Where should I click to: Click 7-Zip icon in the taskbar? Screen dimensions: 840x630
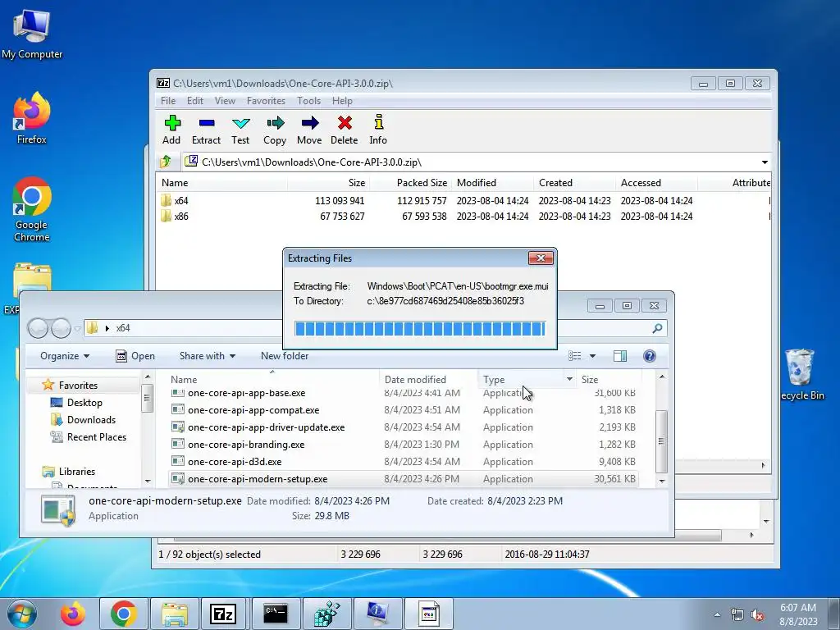tap(223, 614)
